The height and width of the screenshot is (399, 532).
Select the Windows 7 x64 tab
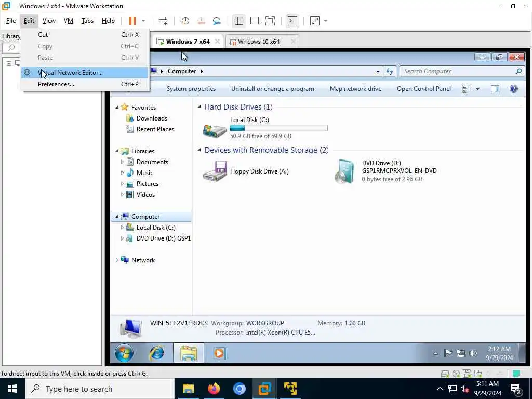[x=188, y=42]
